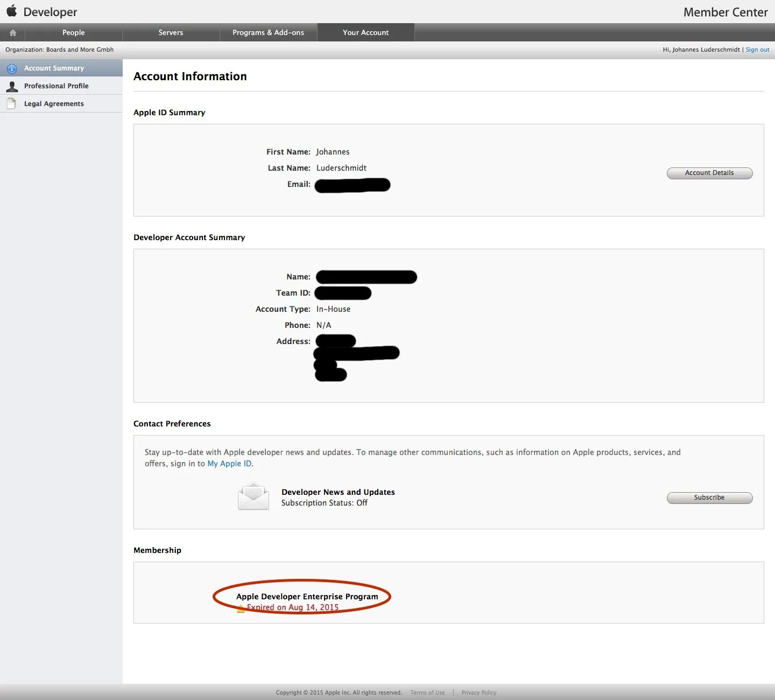
Task: Click the last name value Luderschmidt
Action: [x=341, y=168]
